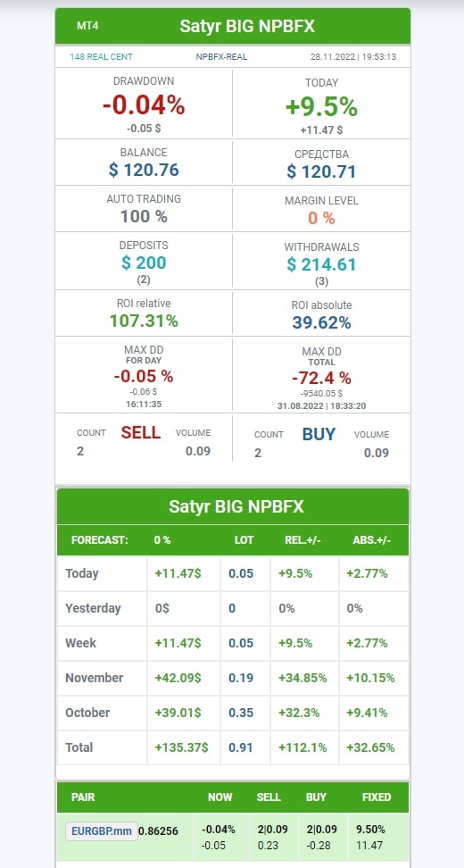Click the FORECAST column header

[100, 539]
